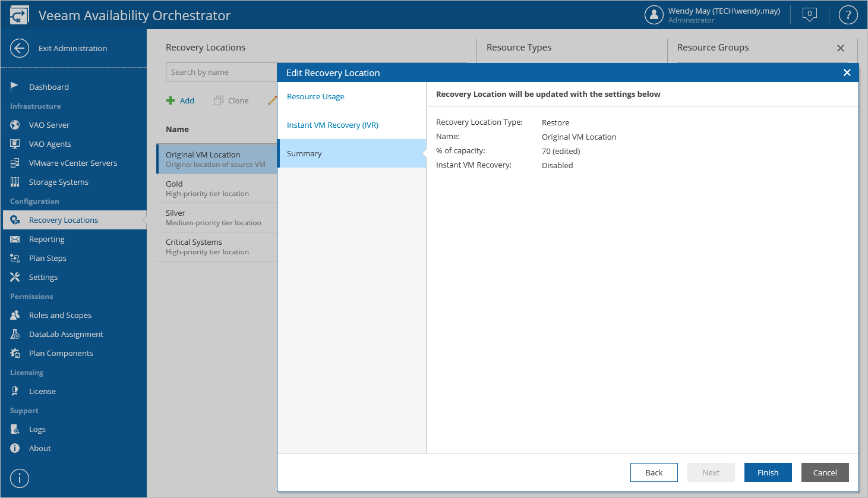Open Roles and Scopes menu item
The width and height of the screenshot is (868, 498).
60,315
